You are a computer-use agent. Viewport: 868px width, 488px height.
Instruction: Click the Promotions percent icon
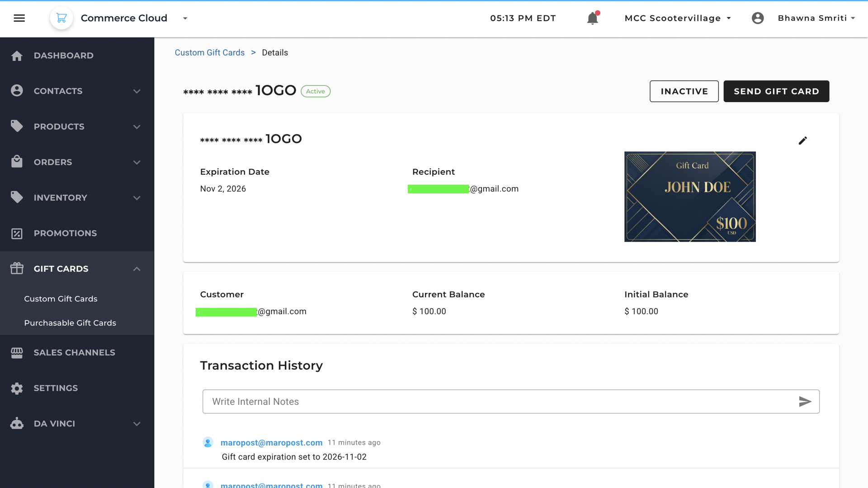(17, 234)
